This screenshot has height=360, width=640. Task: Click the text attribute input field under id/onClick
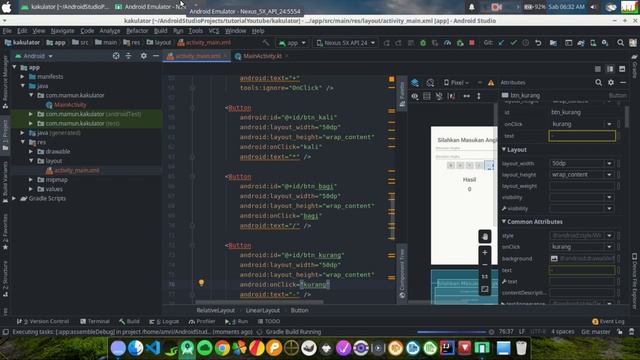pos(582,136)
